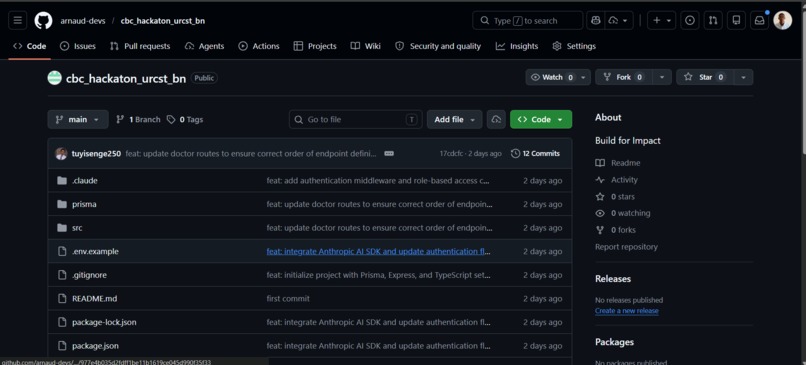The height and width of the screenshot is (365, 806).
Task: Open the cloud upload icon beside Add file
Action: pyautogui.click(x=496, y=119)
